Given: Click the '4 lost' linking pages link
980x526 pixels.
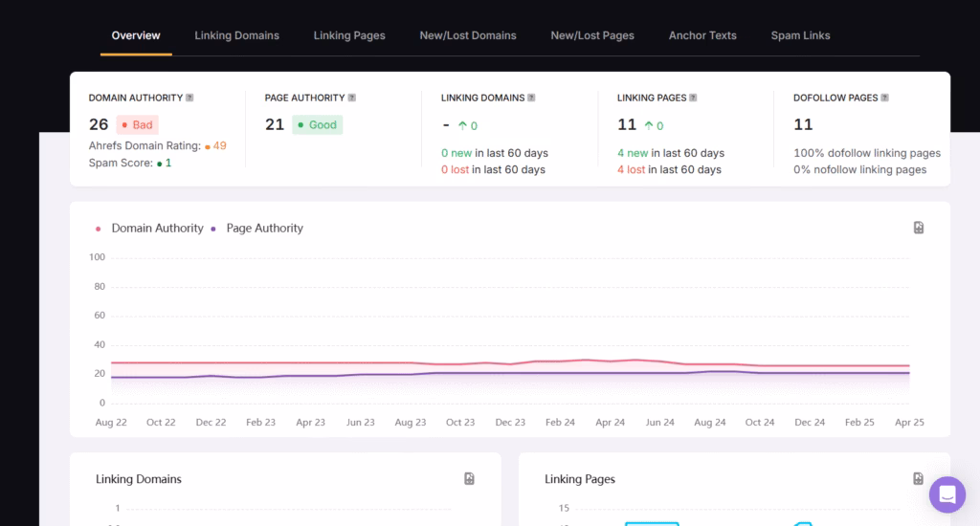Looking at the screenshot, I should point(631,169).
